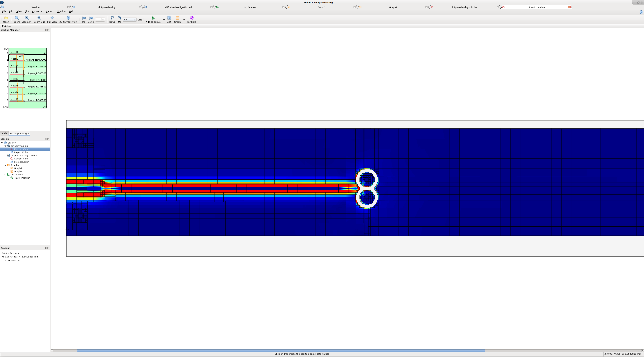Close the Stackup Manager panel
The height and width of the screenshot is (357, 644).
click(x=48, y=30)
